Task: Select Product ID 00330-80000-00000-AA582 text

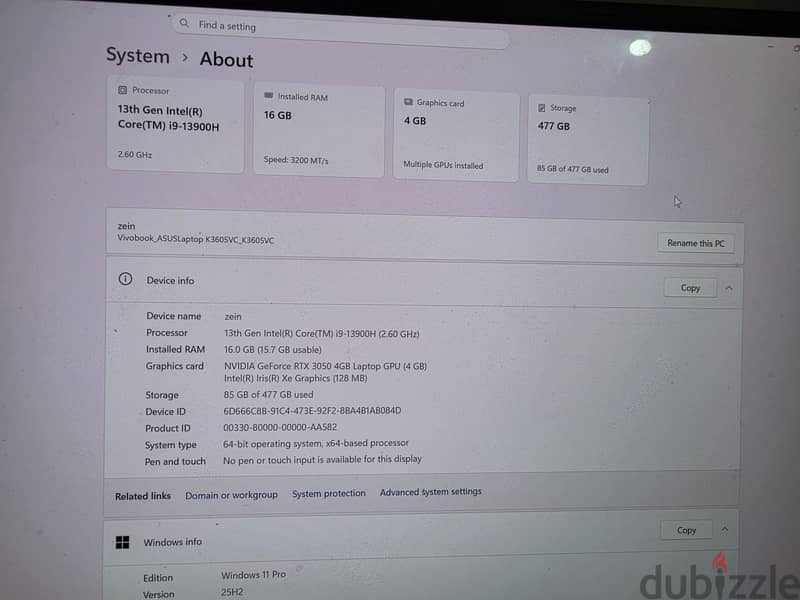Action: (280, 427)
